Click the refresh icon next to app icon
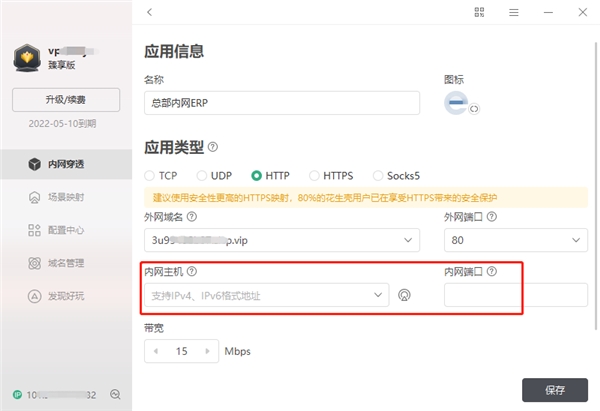This screenshot has height=411, width=600. (x=474, y=109)
